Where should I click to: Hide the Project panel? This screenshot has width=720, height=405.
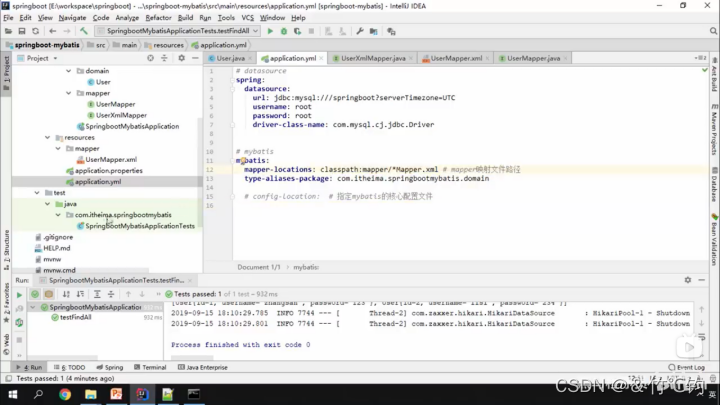195,58
